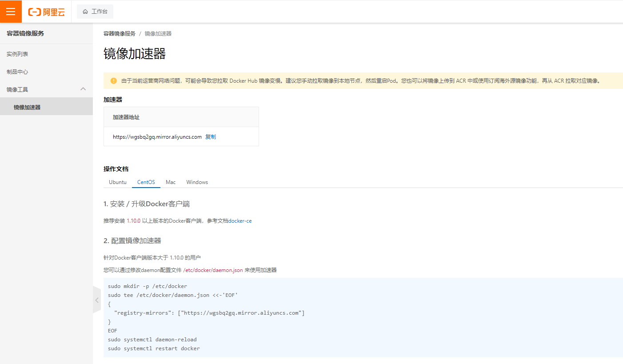Viewport: 623px width, 364px height.
Task: Copy the accelerator address with 复制
Action: click(x=211, y=137)
